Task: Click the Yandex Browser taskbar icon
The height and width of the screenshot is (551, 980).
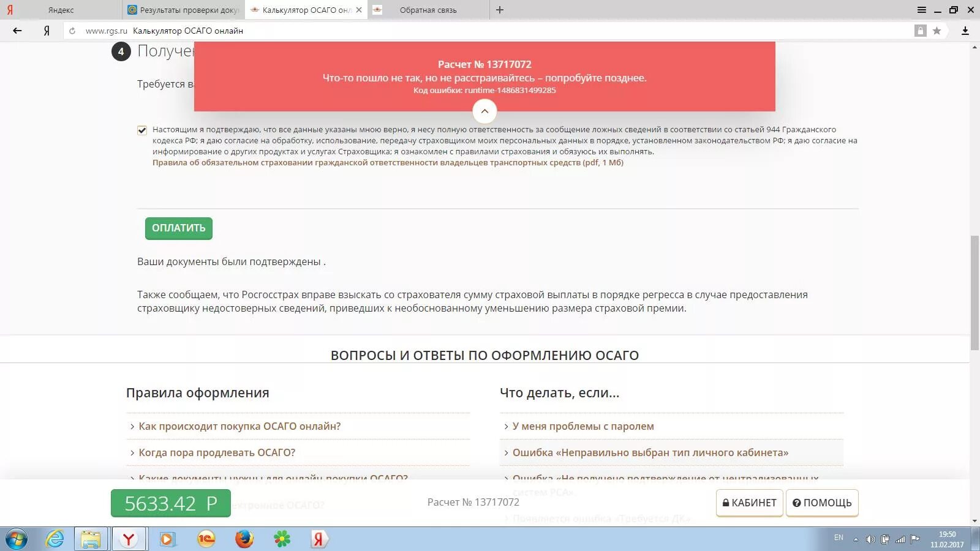Action: (x=129, y=539)
